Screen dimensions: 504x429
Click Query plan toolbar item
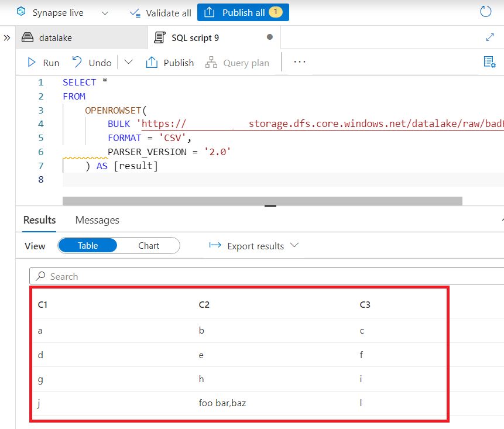point(237,63)
